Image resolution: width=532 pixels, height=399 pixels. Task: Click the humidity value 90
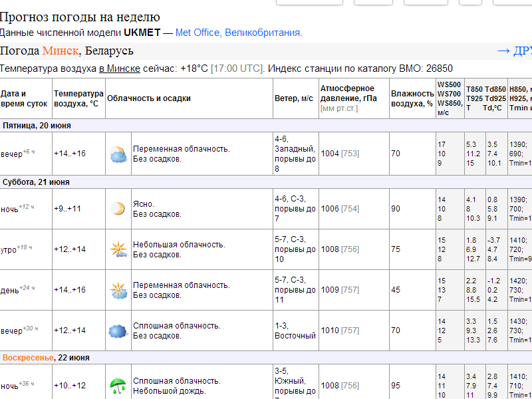(396, 209)
